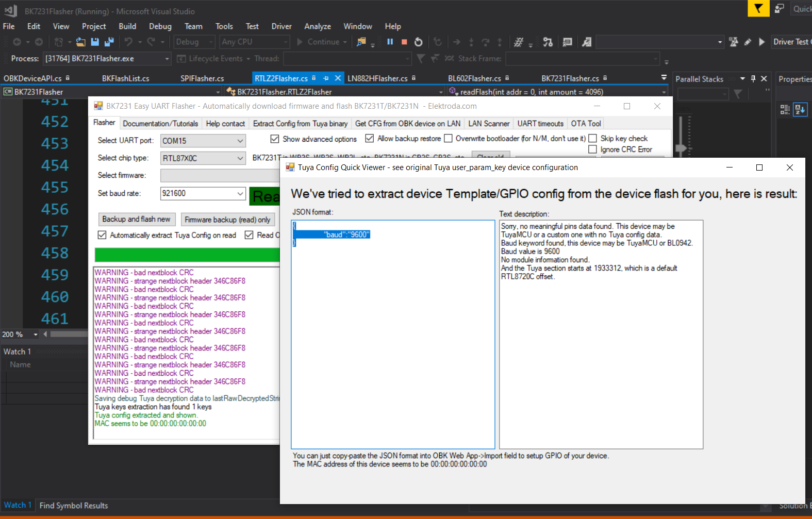This screenshot has width=812, height=519.
Task: Click the yellow notifications flag icon
Action: [758, 8]
